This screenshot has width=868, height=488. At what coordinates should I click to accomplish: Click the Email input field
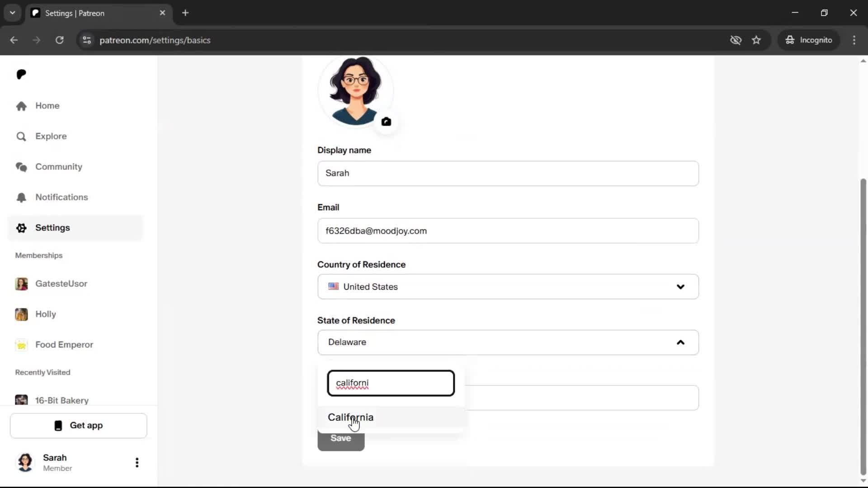(x=508, y=231)
